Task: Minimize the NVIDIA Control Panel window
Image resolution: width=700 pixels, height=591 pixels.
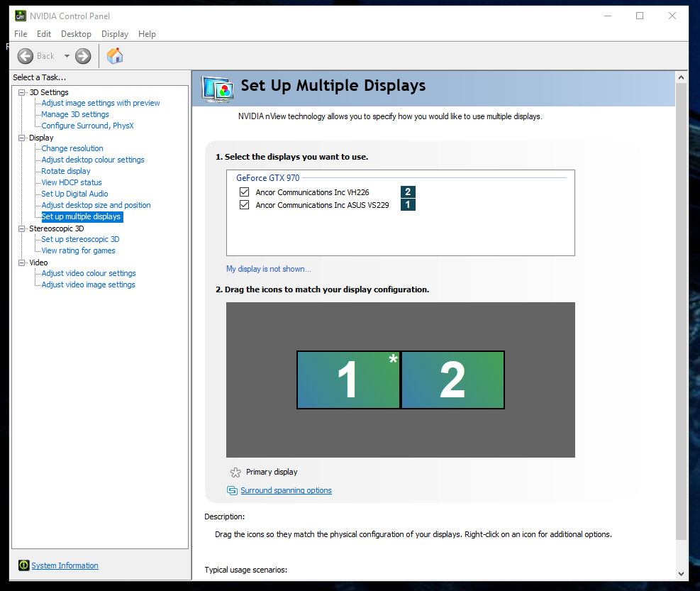Action: 608,16
